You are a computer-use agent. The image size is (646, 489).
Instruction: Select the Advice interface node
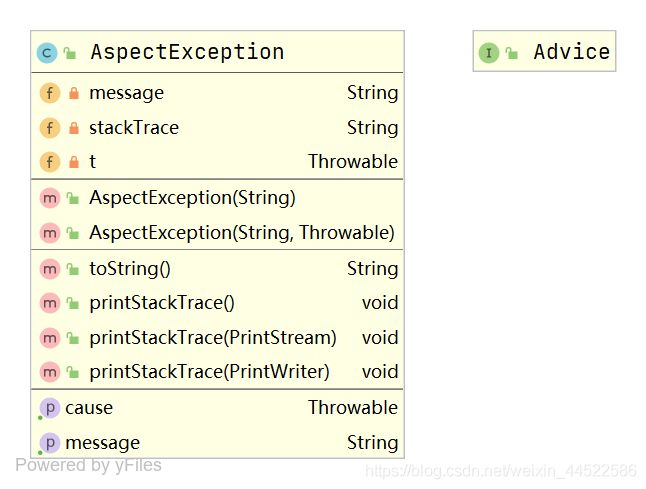coord(545,51)
